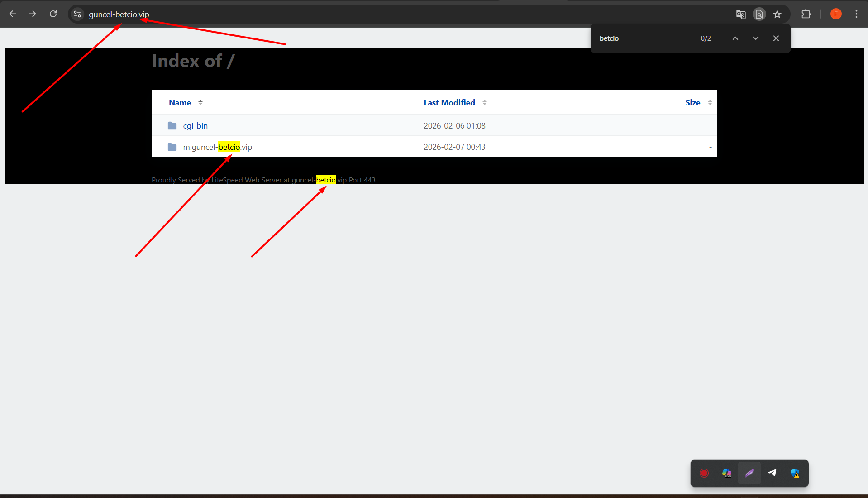Viewport: 868px width, 498px height.
Task: Click the sort arrows beside Name
Action: [x=200, y=102]
